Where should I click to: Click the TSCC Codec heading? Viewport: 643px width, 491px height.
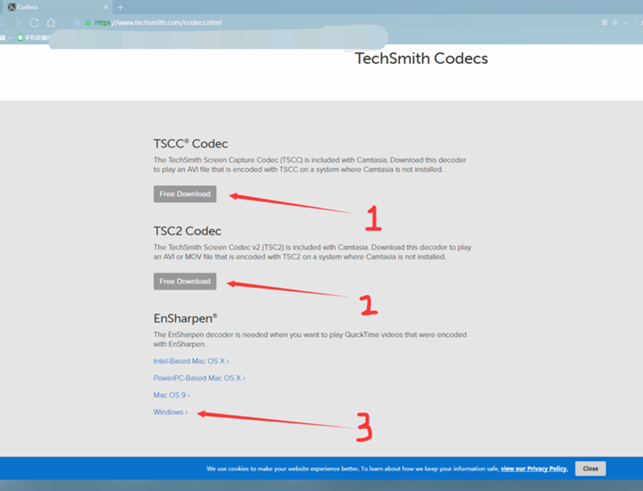(190, 144)
